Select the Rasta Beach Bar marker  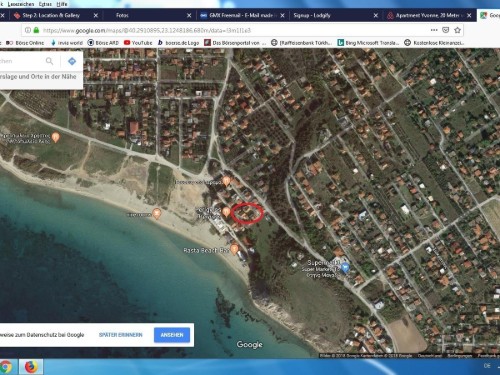[234, 249]
